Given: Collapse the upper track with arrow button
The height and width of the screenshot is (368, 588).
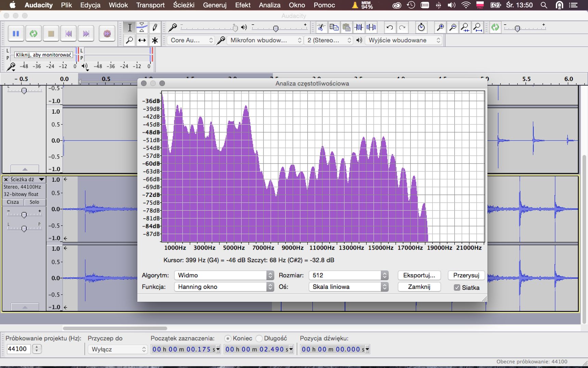Looking at the screenshot, I should 25,169.
